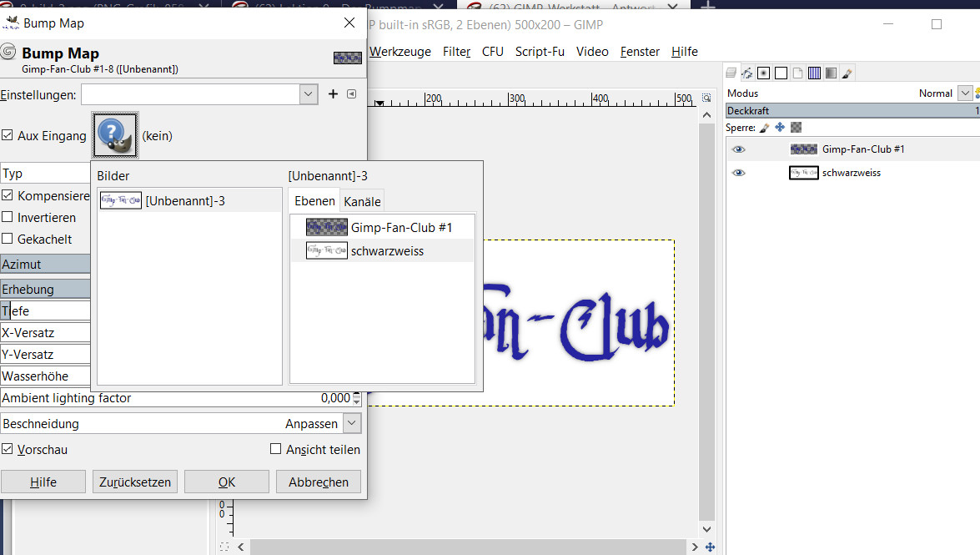Screen dimensions: 980x555
Task: Open the presets menu arrow icon beside plus
Action: pyautogui.click(x=352, y=93)
